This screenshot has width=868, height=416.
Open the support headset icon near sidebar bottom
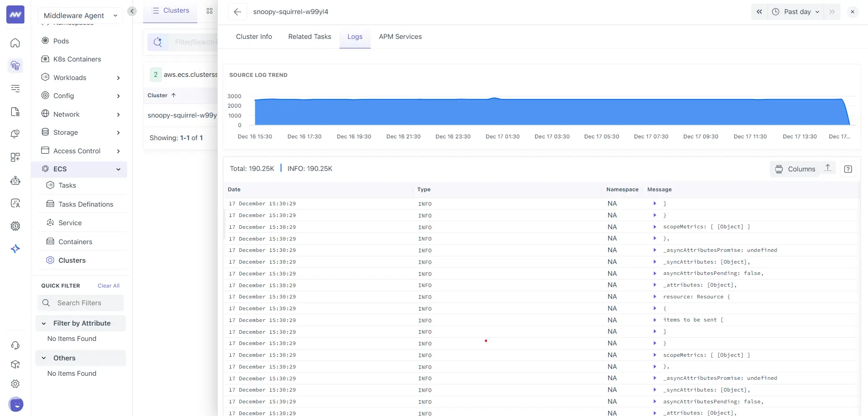pos(15,345)
